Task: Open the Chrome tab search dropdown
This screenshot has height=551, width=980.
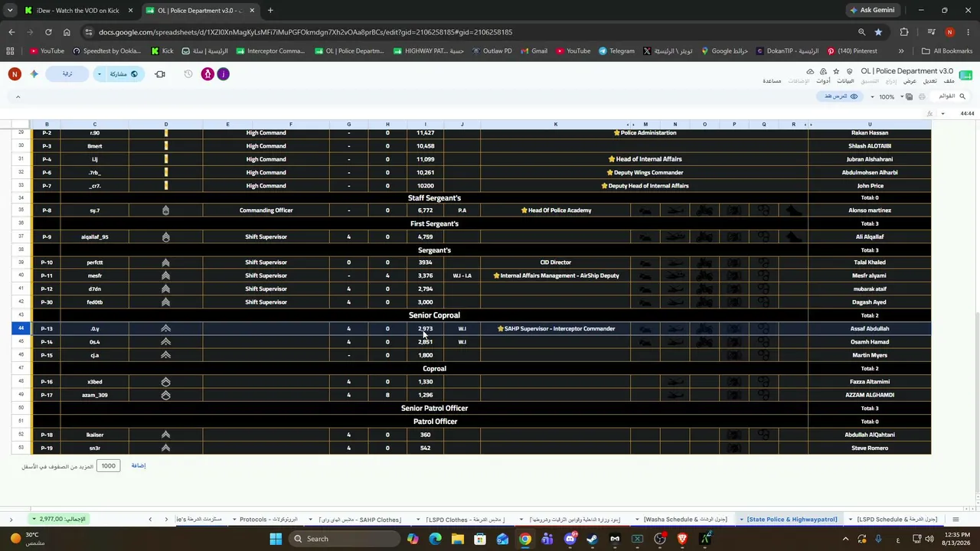Action: pos(10,10)
